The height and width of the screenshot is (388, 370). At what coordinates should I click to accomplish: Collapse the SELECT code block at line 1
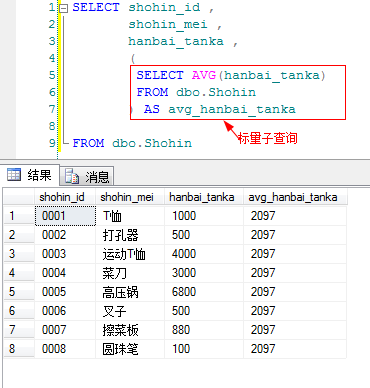point(63,8)
